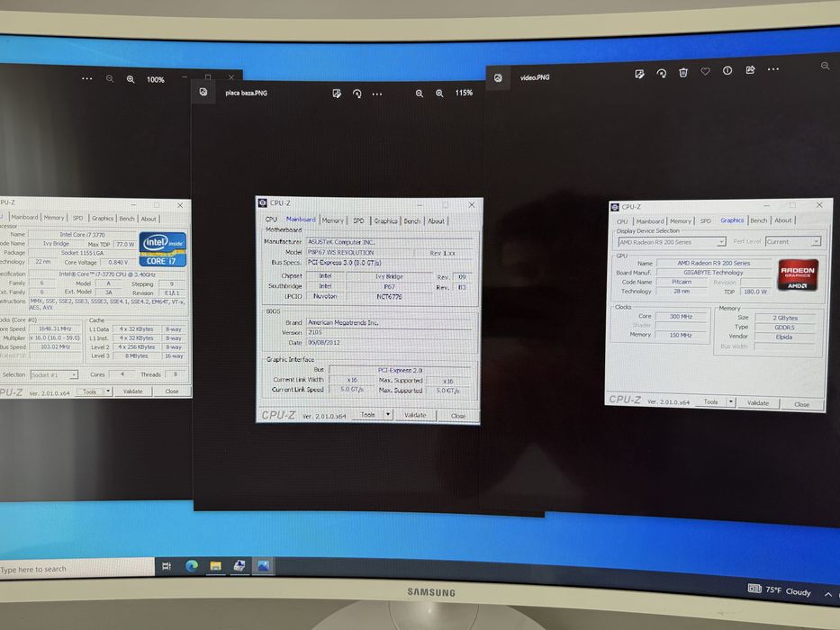
Task: Select the SPD tab in the Intel Core i7 CPU-Z
Action: coord(77,218)
